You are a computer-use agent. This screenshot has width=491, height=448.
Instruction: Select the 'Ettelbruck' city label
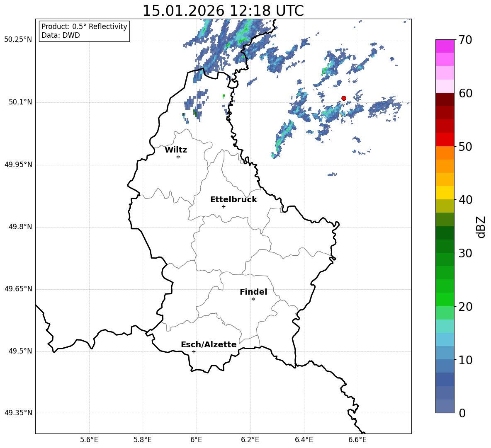tap(233, 200)
